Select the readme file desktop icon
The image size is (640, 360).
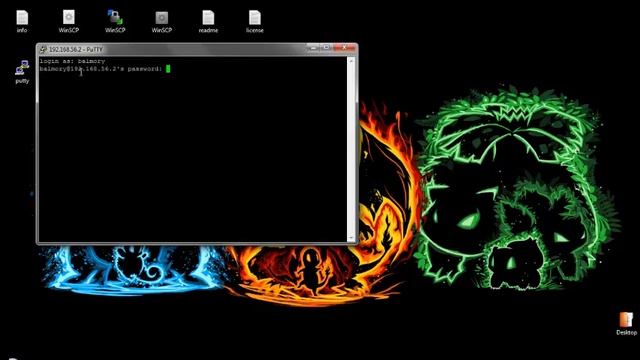click(x=208, y=21)
